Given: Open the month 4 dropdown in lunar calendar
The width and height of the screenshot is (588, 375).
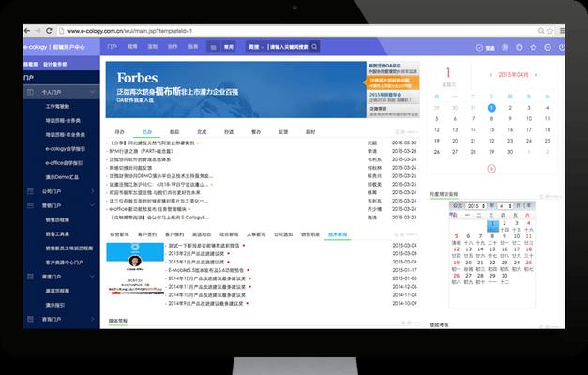Looking at the screenshot, I should click(x=505, y=206).
